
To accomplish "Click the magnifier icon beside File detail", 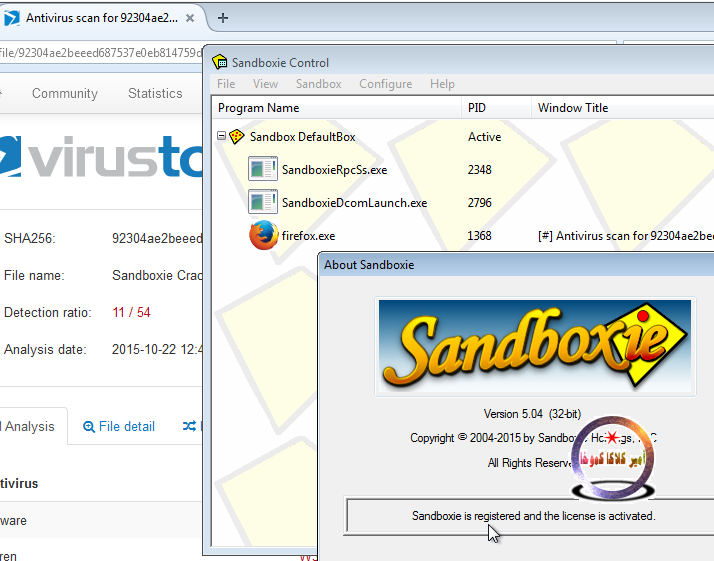I will pyautogui.click(x=89, y=427).
